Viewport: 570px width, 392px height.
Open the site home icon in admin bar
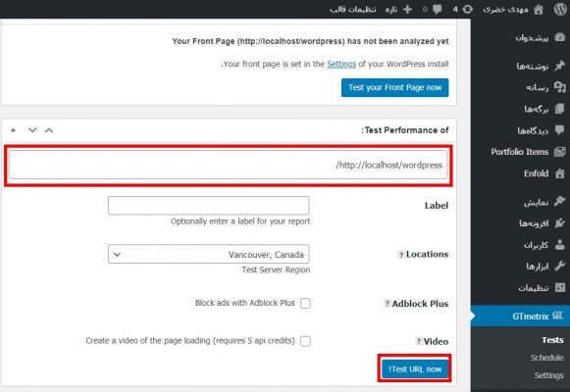(x=539, y=9)
